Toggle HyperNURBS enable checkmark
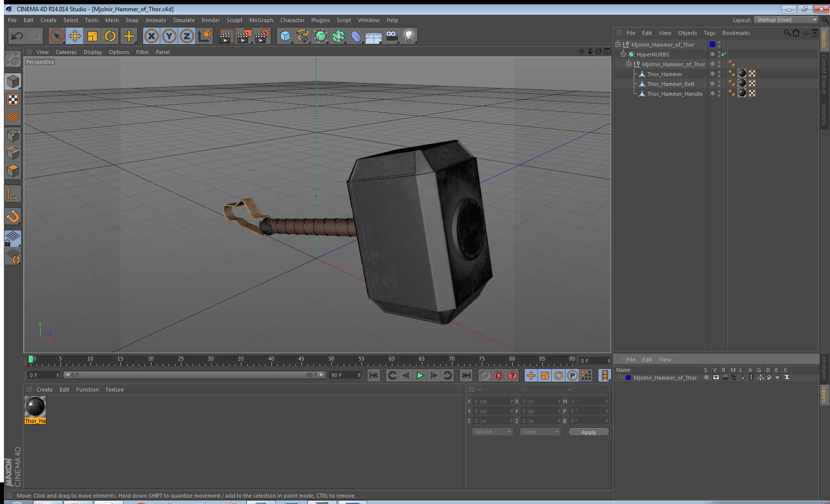Screen dimensions: 830x504 point(724,54)
